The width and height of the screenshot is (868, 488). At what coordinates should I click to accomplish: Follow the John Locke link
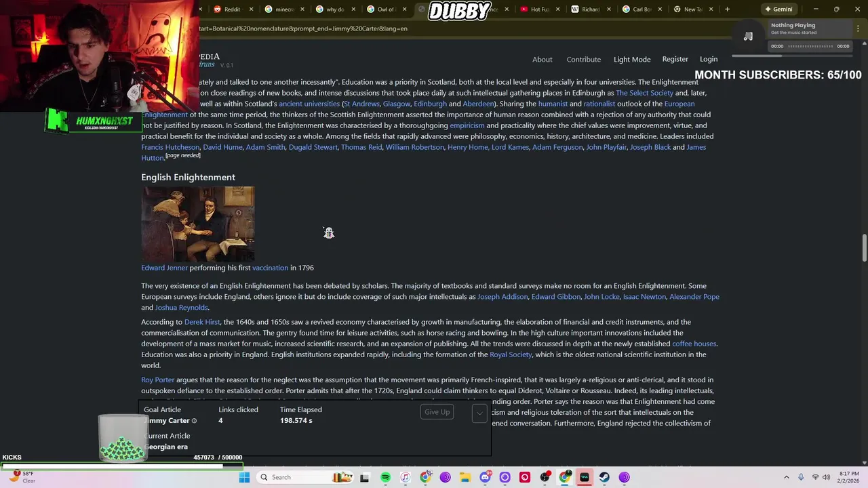pyautogui.click(x=601, y=297)
